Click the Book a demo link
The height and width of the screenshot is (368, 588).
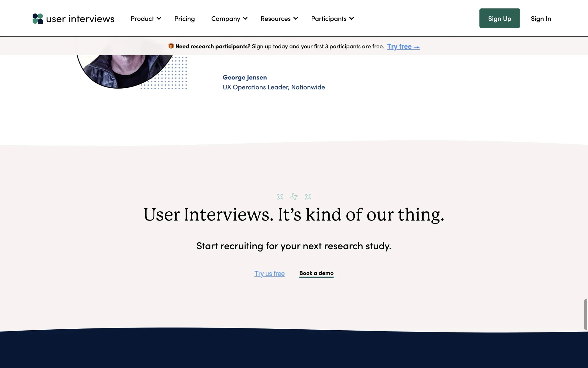point(316,273)
